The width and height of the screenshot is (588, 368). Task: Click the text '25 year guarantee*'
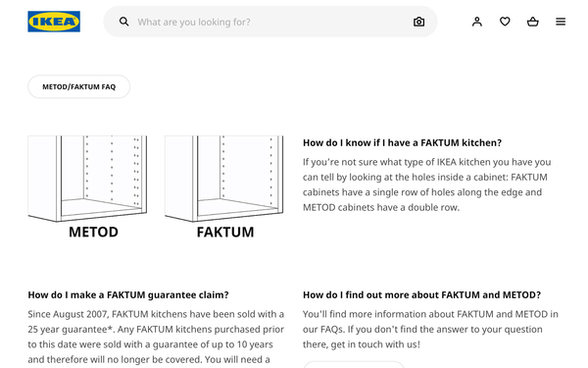(71, 330)
